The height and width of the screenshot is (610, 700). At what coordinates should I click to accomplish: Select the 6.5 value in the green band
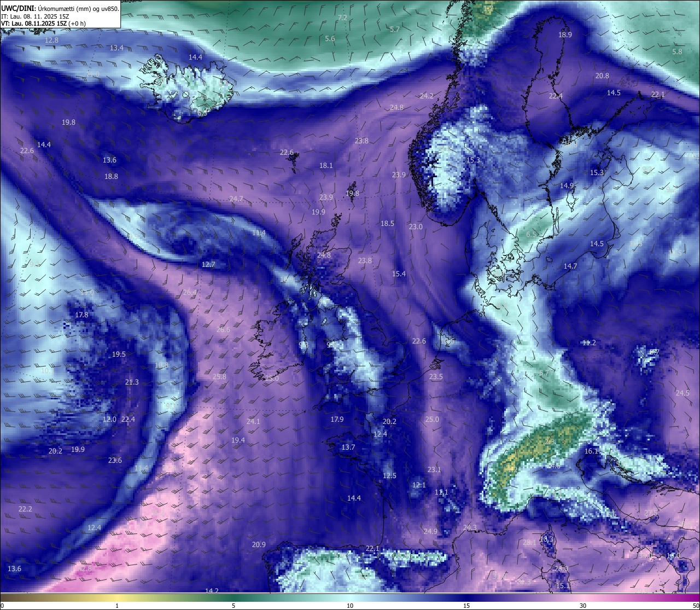(x=531, y=234)
